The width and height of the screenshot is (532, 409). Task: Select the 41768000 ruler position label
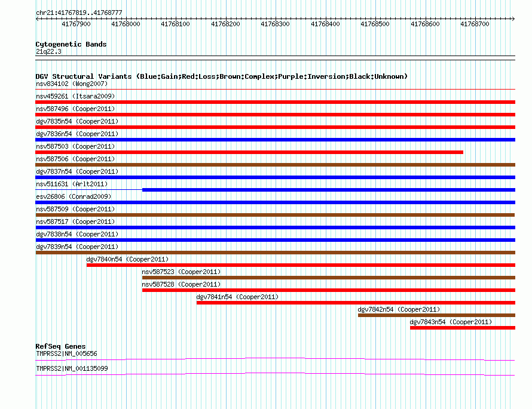[126, 24]
